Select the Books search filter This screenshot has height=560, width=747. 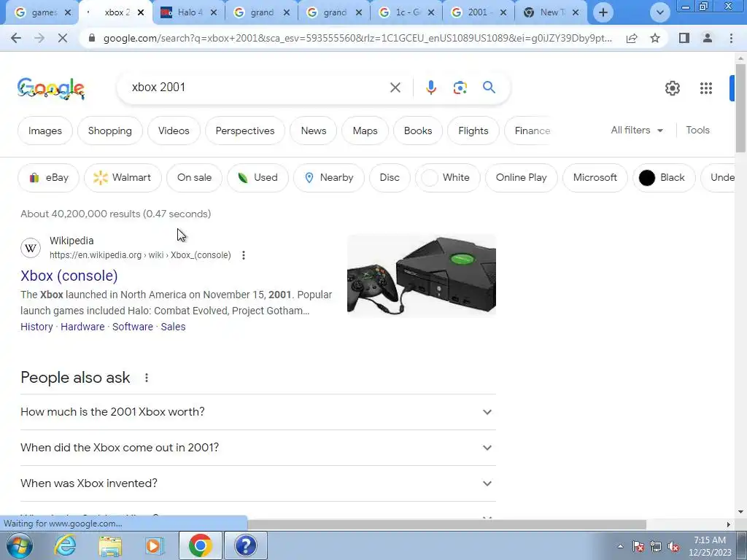pyautogui.click(x=418, y=131)
